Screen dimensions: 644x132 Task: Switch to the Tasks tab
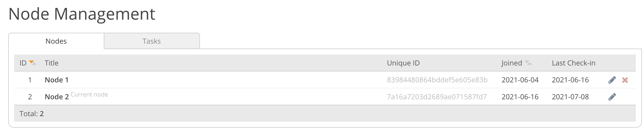(152, 41)
